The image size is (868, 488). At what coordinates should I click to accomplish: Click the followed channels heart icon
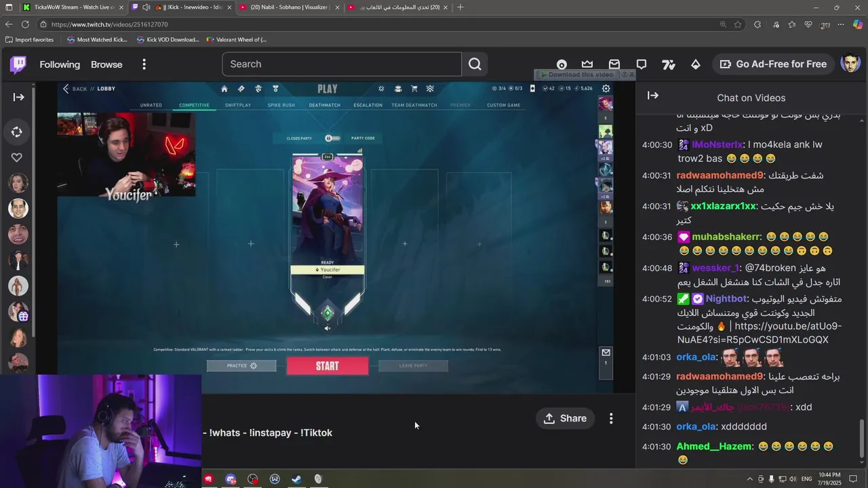pos(17,157)
